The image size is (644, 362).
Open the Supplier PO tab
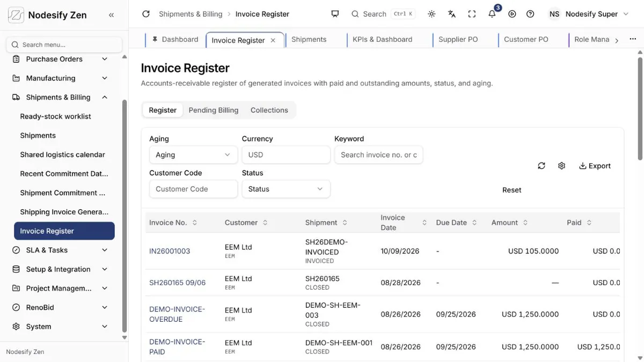(x=458, y=39)
